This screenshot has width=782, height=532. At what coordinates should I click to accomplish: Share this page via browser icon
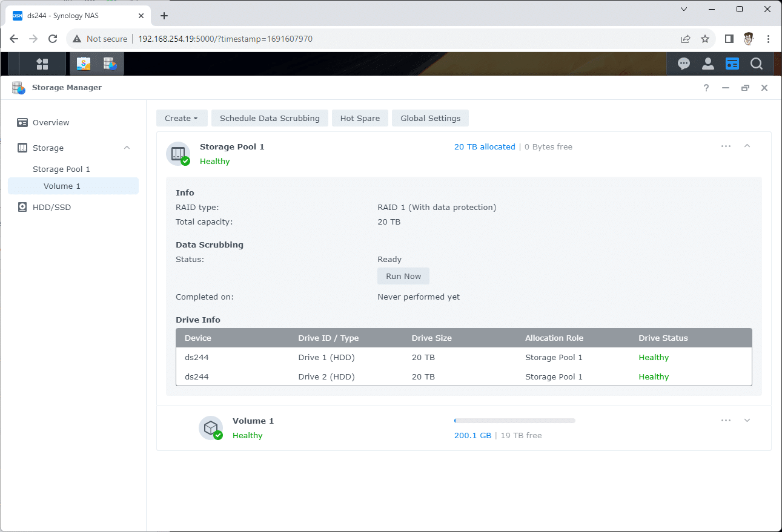[686, 39]
